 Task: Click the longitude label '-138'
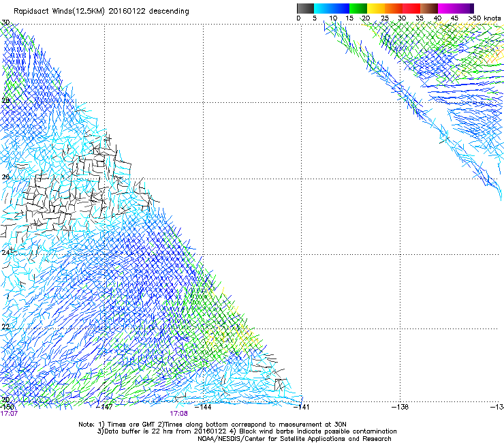(400, 407)
